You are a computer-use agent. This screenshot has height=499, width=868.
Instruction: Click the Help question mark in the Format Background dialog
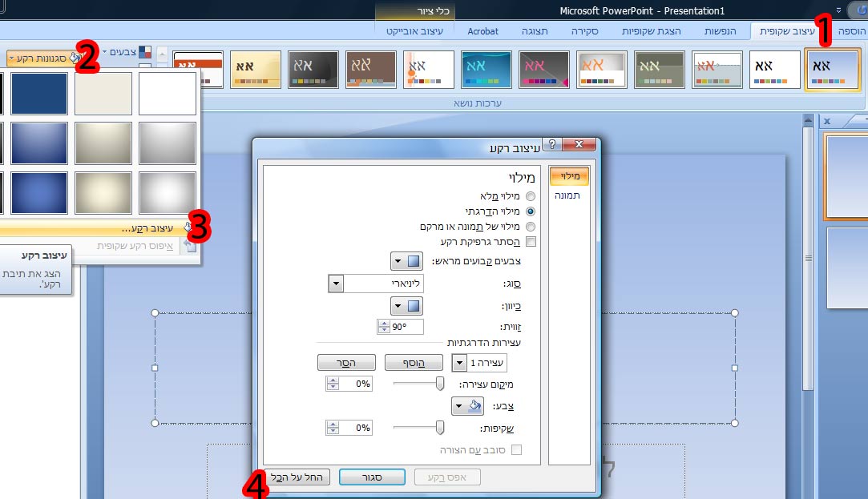(552, 144)
